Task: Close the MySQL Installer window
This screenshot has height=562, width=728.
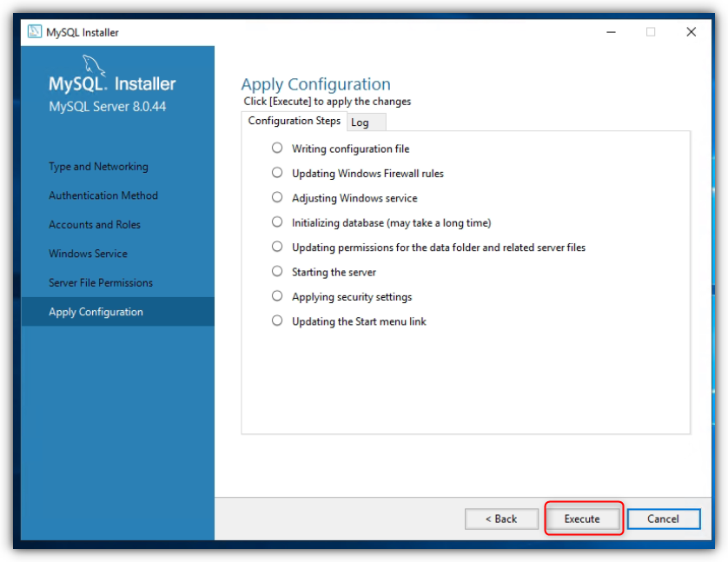Action: tap(691, 32)
